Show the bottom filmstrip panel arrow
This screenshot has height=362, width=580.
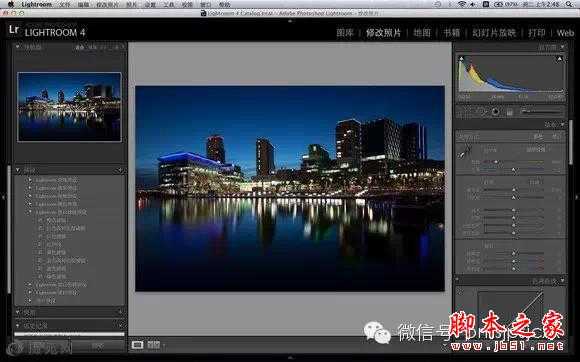point(290,358)
